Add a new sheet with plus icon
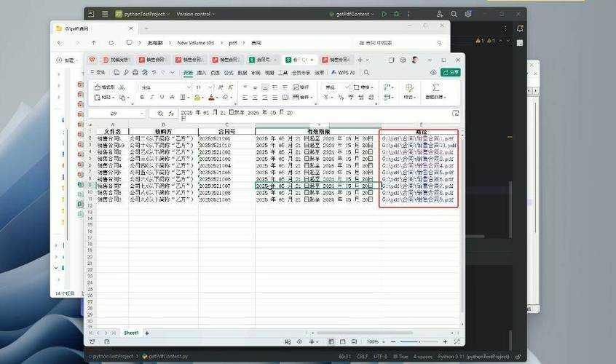 click(147, 333)
